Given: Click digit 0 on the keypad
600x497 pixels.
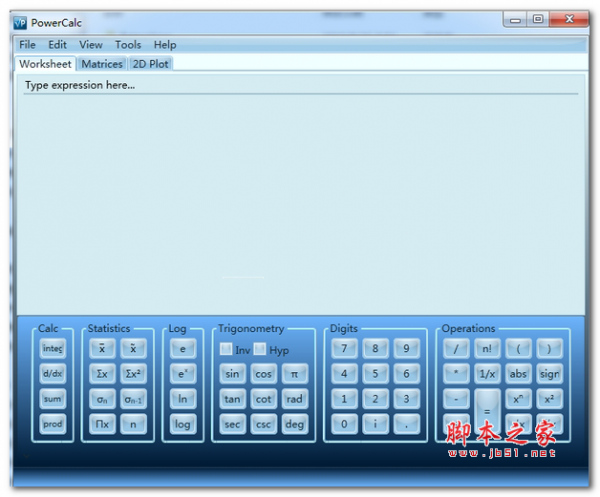Looking at the screenshot, I should pos(344,424).
